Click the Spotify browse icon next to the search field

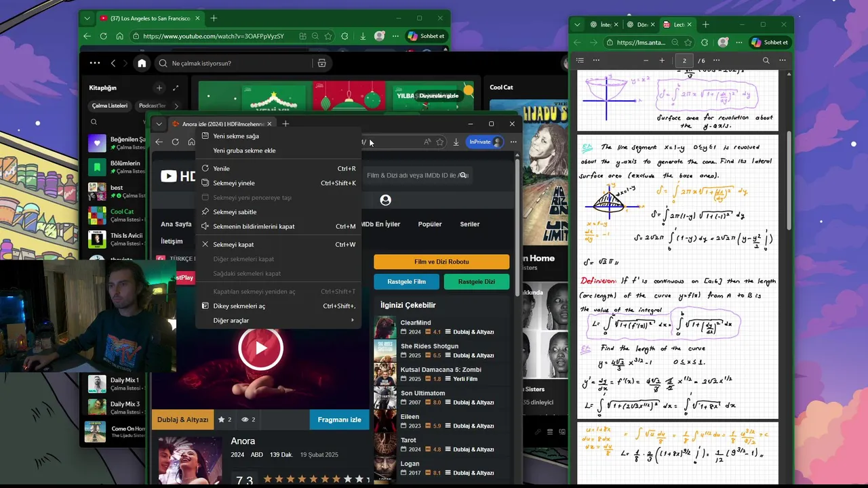[321, 63]
